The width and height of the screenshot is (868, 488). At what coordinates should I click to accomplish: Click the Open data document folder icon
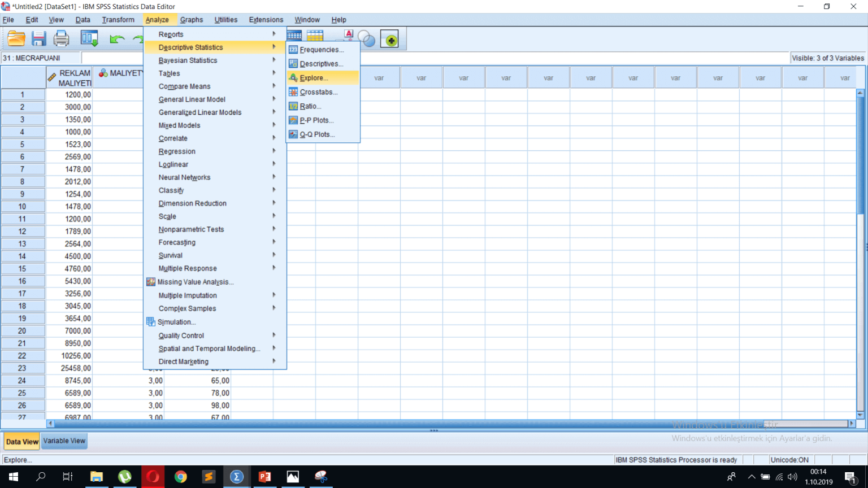point(16,39)
